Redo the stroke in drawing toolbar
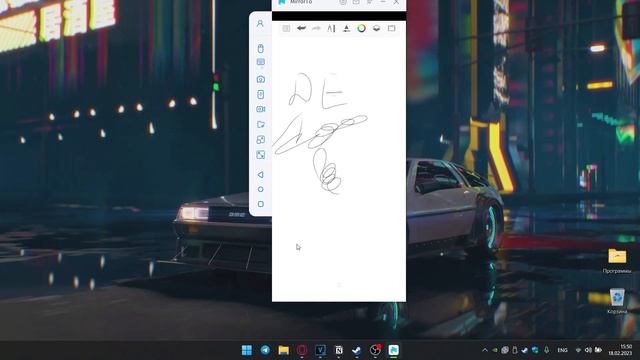Image resolution: width=640 pixels, height=360 pixels. [x=316, y=28]
